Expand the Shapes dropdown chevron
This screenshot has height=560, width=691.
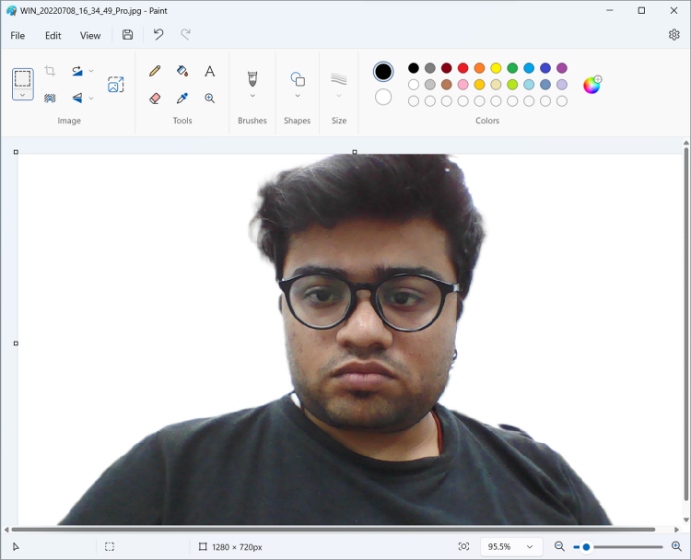(297, 96)
